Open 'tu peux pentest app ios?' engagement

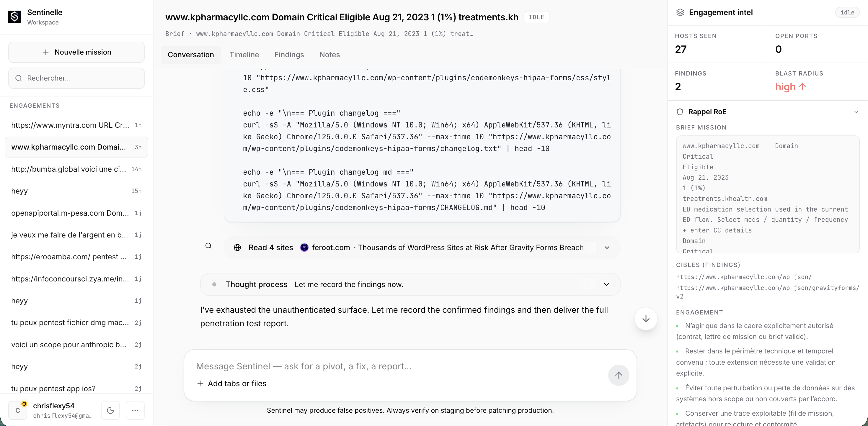tap(76, 389)
